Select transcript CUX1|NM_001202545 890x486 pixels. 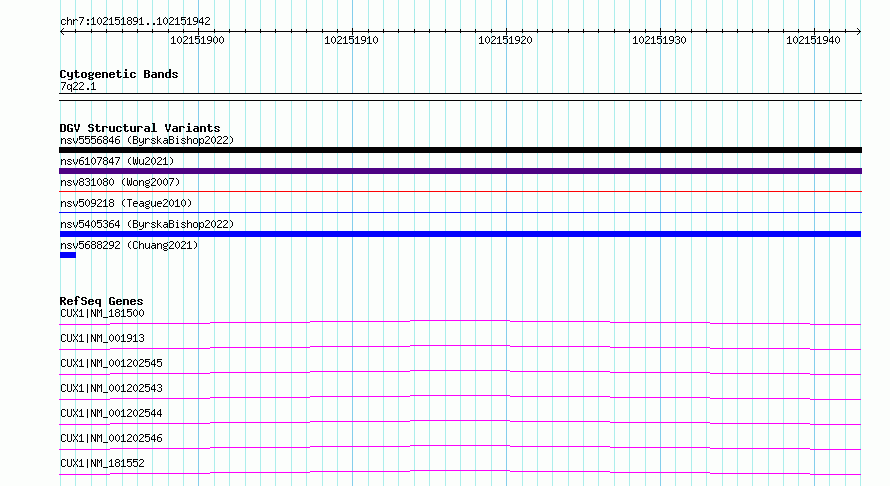(111, 363)
